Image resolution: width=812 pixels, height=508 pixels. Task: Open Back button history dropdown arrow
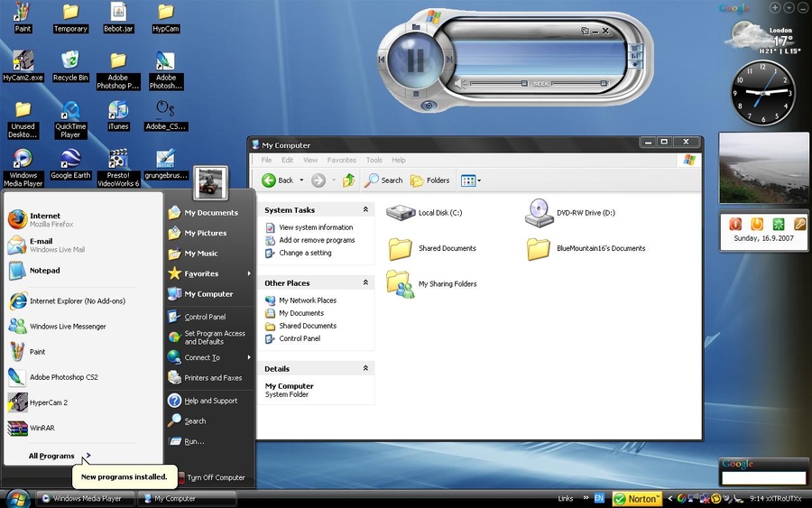[301, 180]
